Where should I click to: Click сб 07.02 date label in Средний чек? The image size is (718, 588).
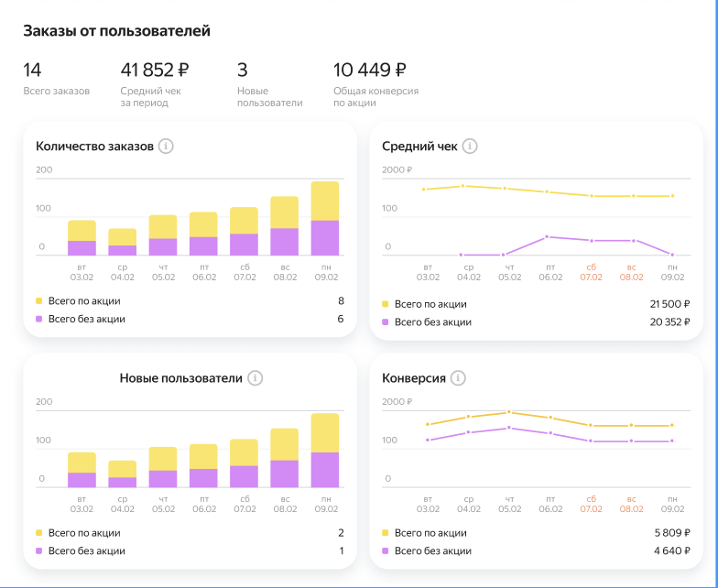click(591, 271)
